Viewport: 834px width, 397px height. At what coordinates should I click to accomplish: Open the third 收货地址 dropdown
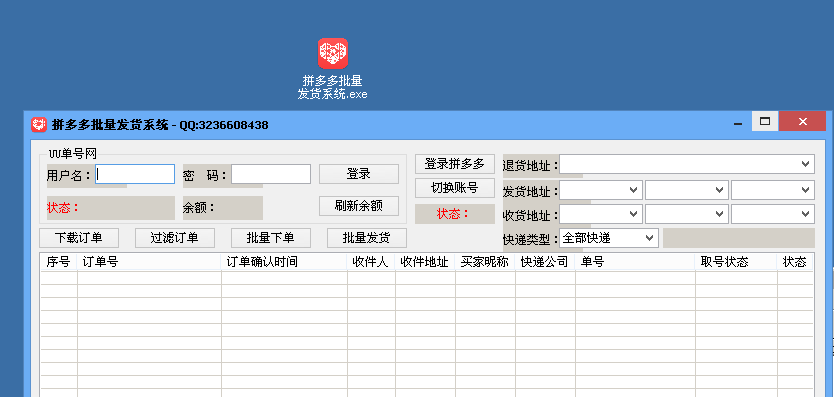tap(773, 214)
